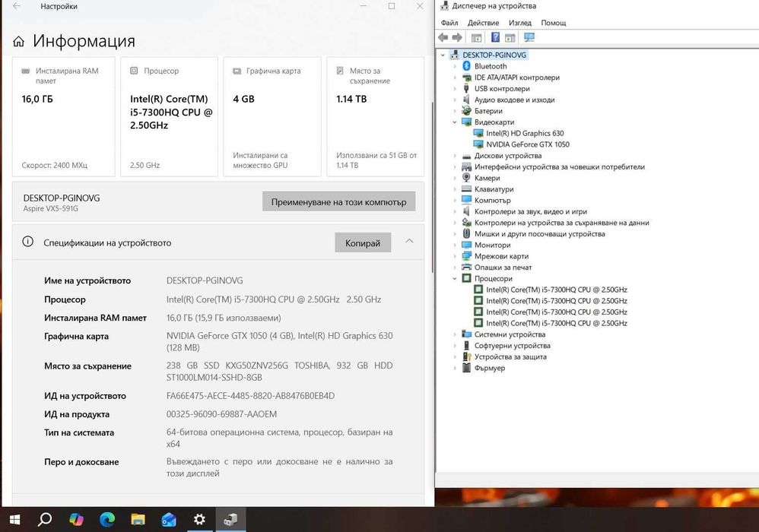Click the Bluetooth icon in device tree
The image size is (759, 532).
point(467,66)
